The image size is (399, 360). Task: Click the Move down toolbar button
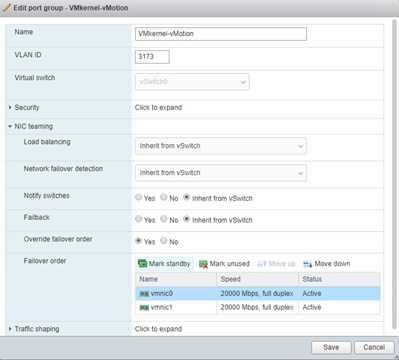point(326,264)
